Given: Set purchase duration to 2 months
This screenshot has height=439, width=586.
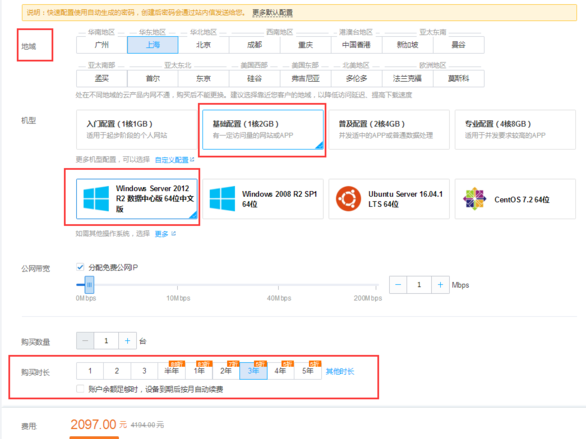Looking at the screenshot, I should coord(117,371).
